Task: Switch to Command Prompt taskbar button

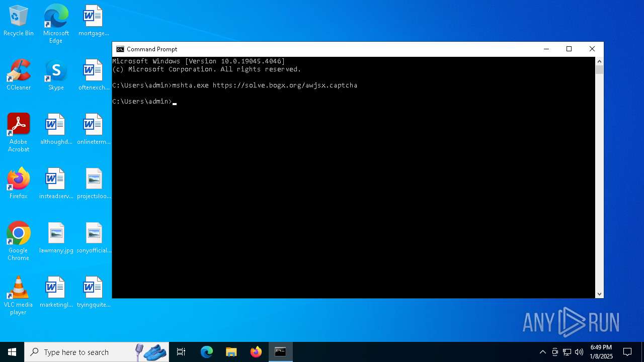Action: (280, 352)
